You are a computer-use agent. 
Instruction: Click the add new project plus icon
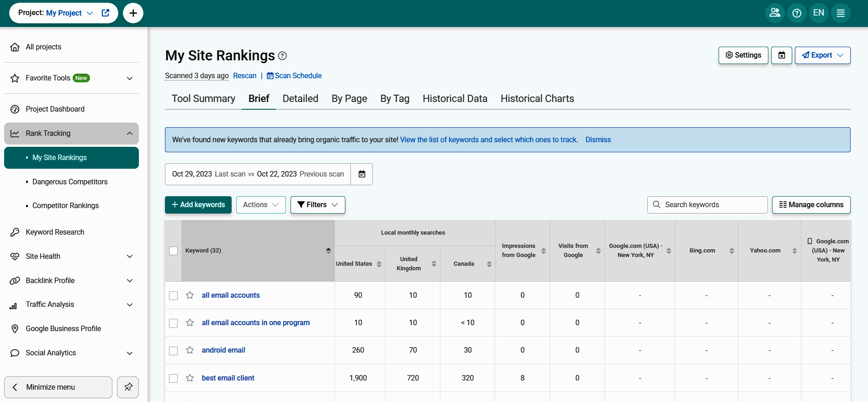point(133,13)
